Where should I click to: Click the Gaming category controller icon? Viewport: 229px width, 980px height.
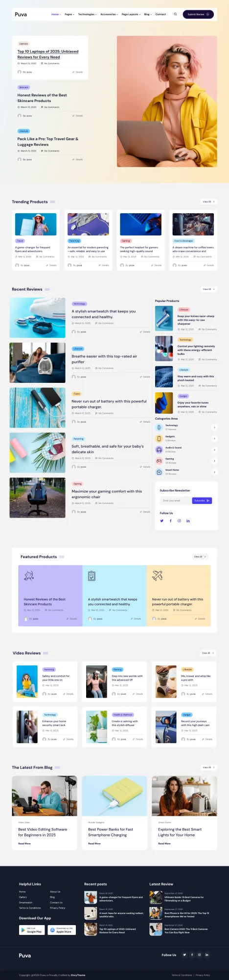(x=159, y=461)
